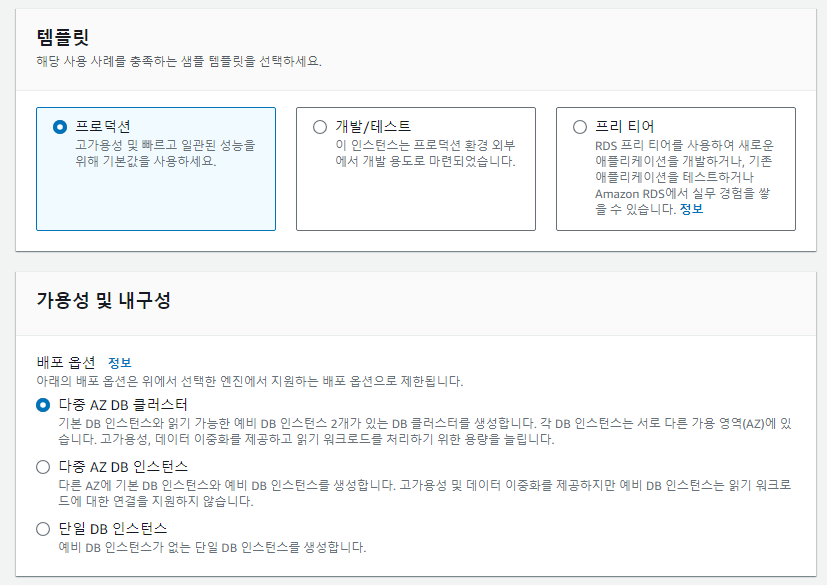Click the 가용성 및 내구성 section heading
Image resolution: width=827 pixels, height=585 pixels.
(103, 300)
